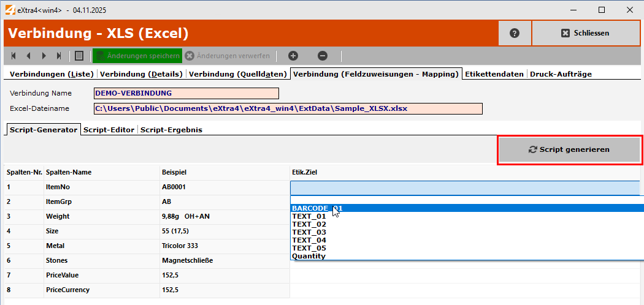Image resolution: width=644 pixels, height=305 pixels.
Task: Open help question mark button
Action: click(515, 33)
